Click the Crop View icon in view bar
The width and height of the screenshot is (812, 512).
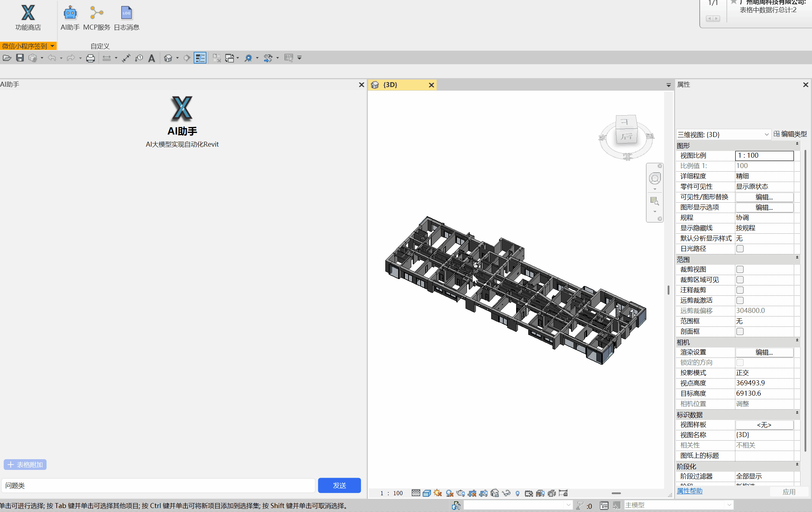coord(472,493)
